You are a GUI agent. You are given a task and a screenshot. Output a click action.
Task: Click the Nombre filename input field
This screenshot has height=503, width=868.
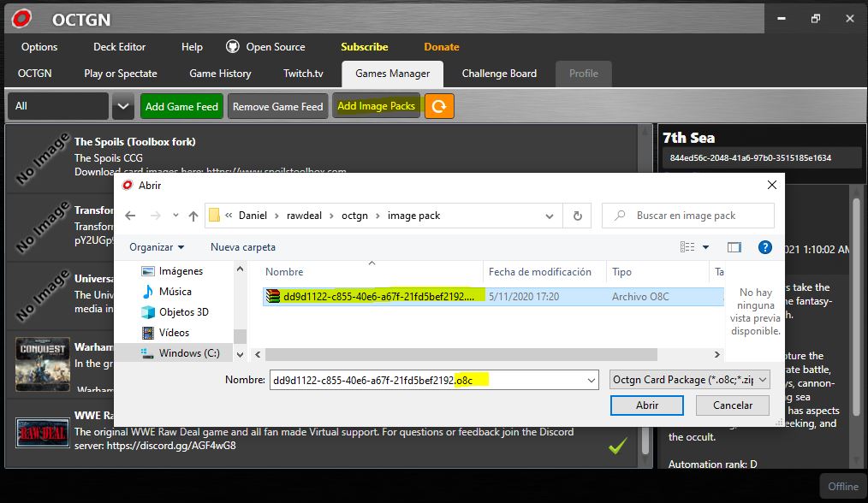pyautogui.click(x=434, y=380)
